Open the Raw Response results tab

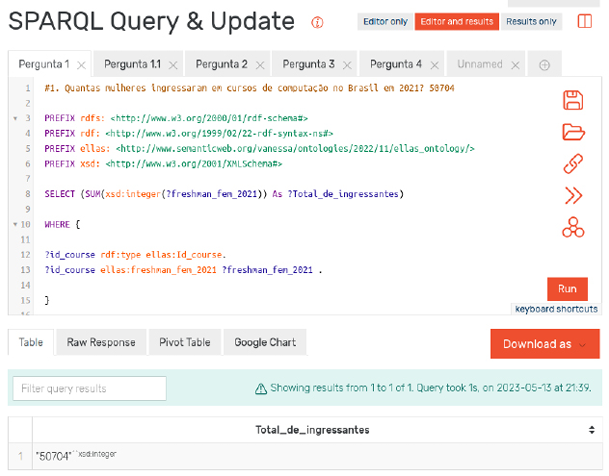(101, 342)
